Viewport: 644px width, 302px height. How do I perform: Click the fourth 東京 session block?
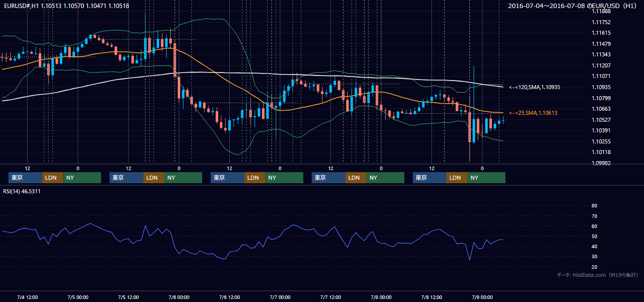click(x=329, y=178)
